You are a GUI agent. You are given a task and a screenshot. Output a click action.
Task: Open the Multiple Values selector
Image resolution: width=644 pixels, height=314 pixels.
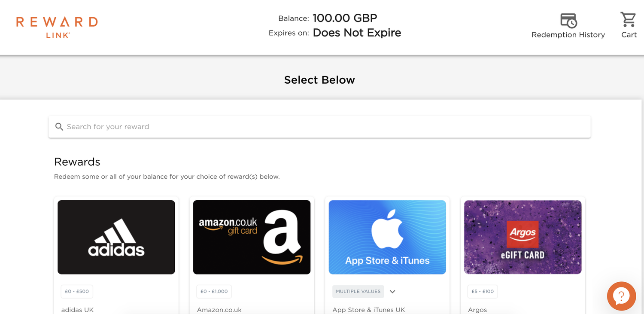pos(358,291)
